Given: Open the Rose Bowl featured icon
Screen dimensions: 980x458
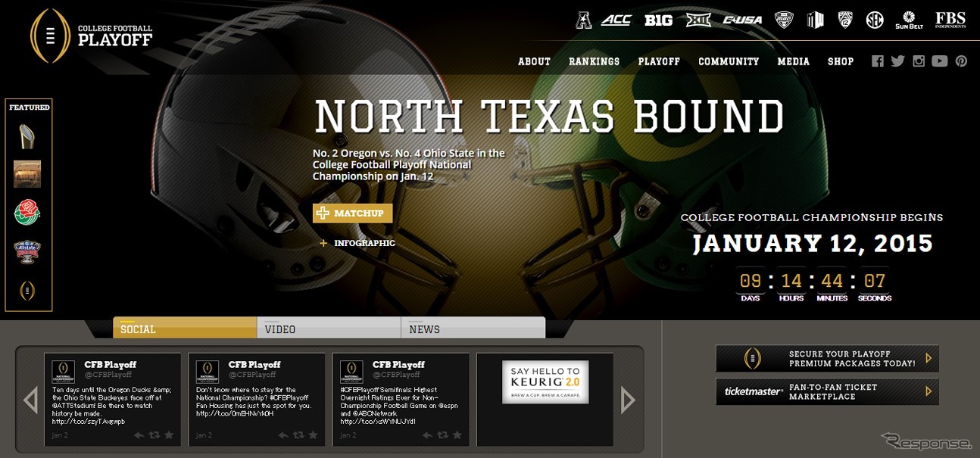Looking at the screenshot, I should click(27, 213).
